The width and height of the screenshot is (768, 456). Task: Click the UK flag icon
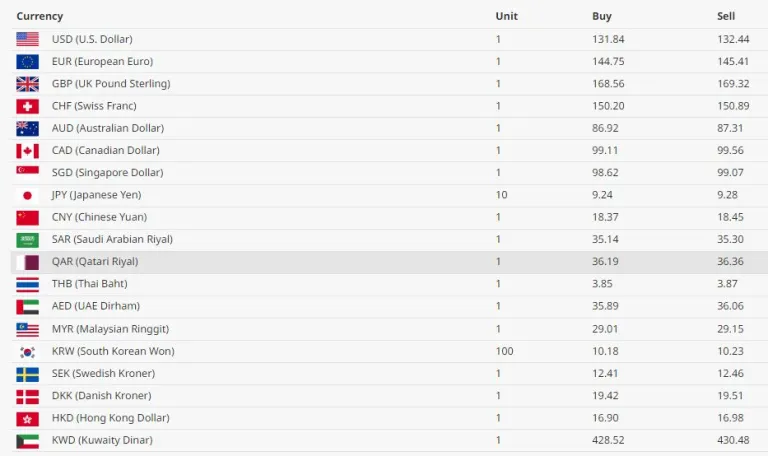point(27,84)
